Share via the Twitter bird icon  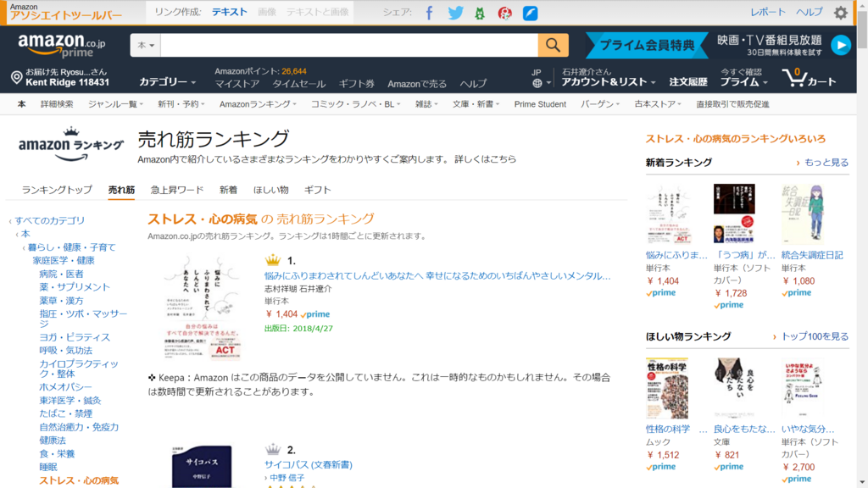point(455,13)
